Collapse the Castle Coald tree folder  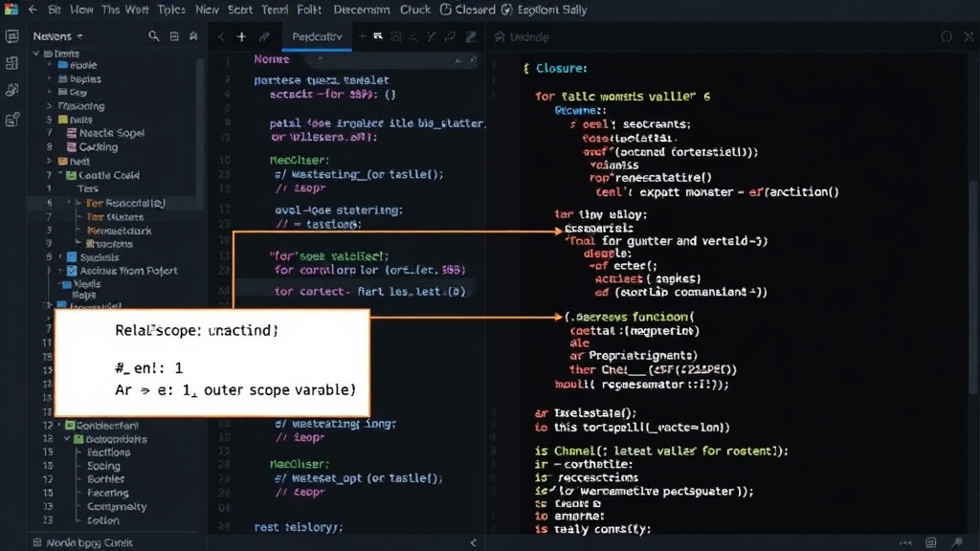(x=61, y=175)
